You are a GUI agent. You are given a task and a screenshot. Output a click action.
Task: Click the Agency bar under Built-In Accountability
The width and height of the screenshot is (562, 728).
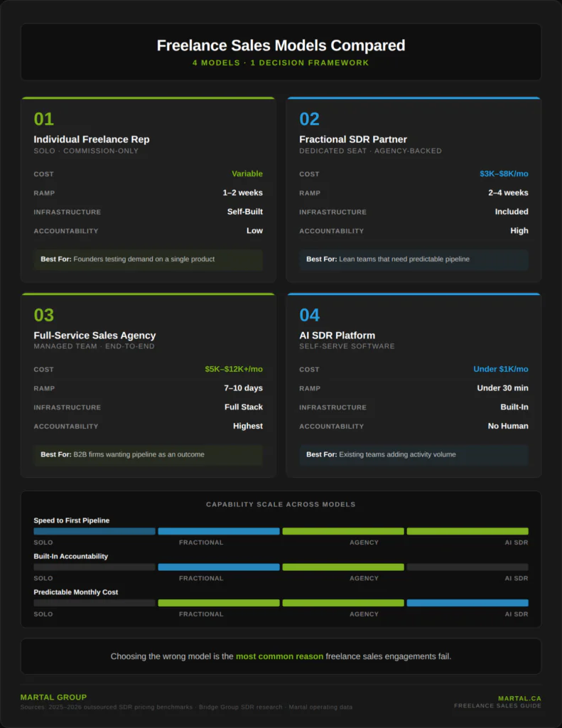pyautogui.click(x=343, y=567)
